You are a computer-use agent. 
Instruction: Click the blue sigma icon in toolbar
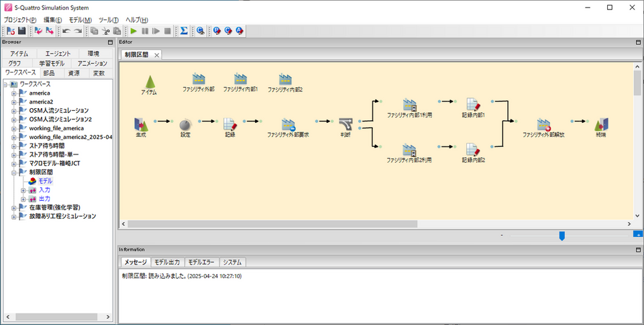coord(184,31)
